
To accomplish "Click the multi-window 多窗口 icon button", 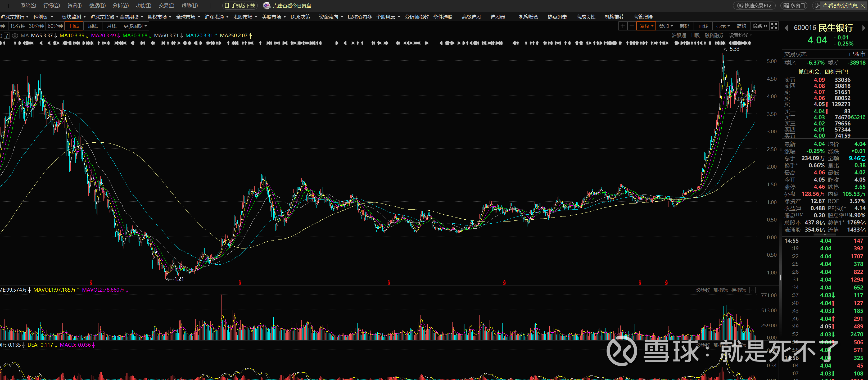I will (x=794, y=5).
